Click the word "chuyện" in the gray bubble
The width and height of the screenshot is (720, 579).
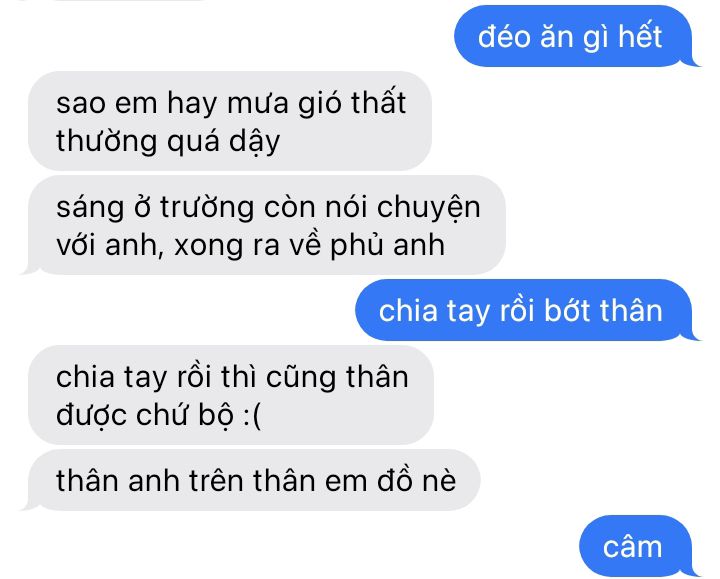(428, 209)
